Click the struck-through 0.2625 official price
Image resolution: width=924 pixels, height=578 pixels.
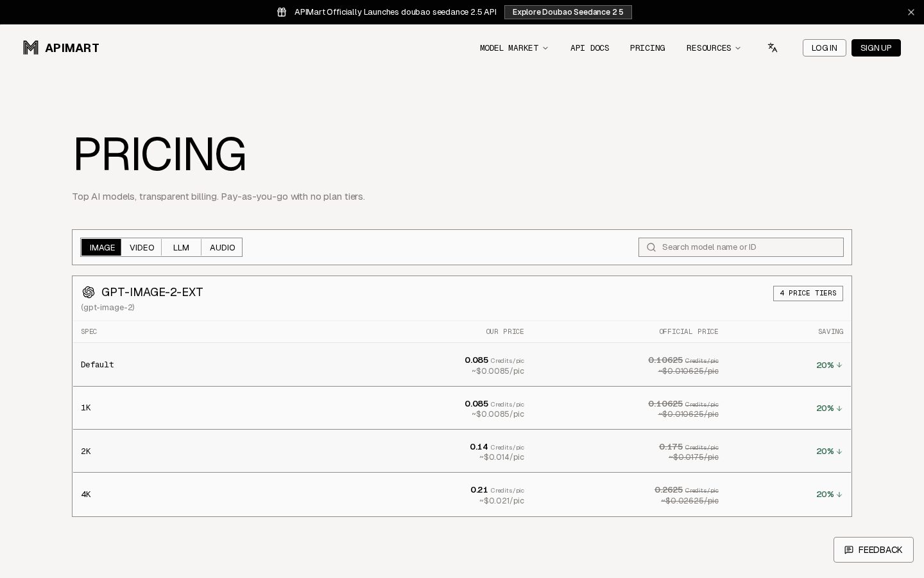(687, 490)
